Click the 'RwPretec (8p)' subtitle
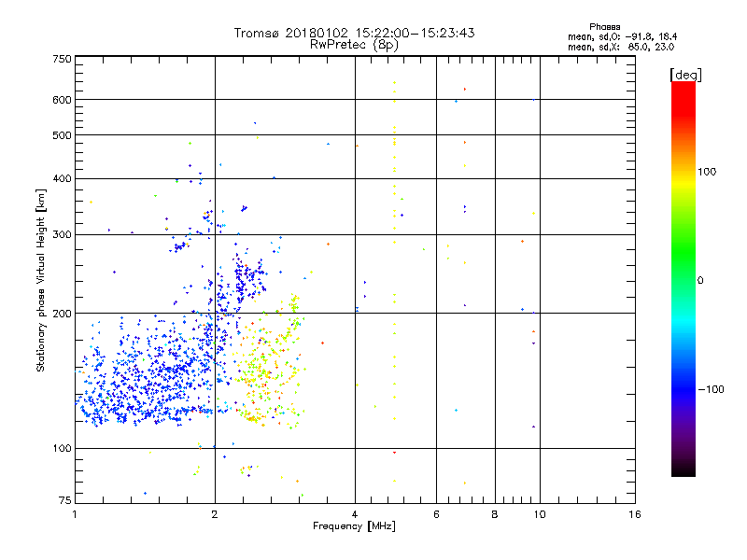Viewport: 747px width, 560px height. tap(354, 45)
